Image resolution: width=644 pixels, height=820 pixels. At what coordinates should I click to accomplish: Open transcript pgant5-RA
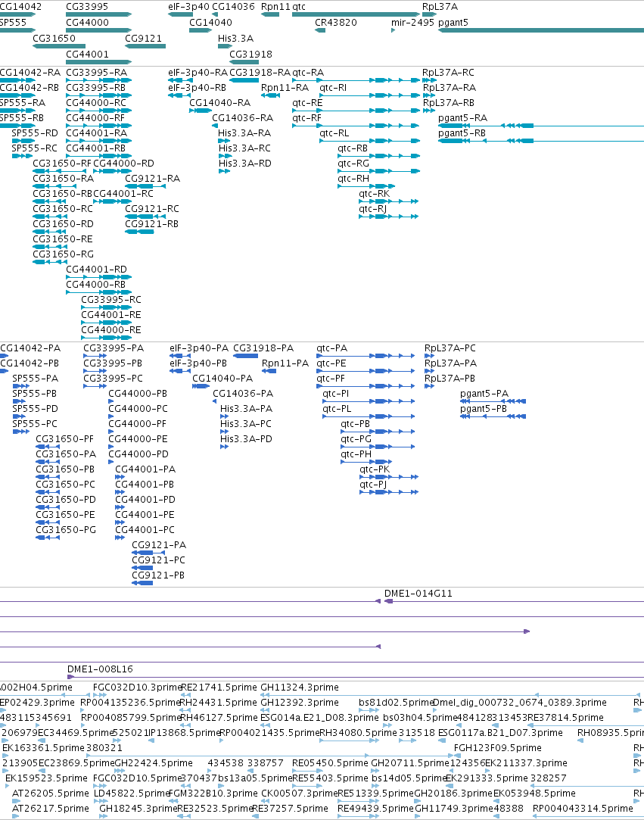coord(541,126)
